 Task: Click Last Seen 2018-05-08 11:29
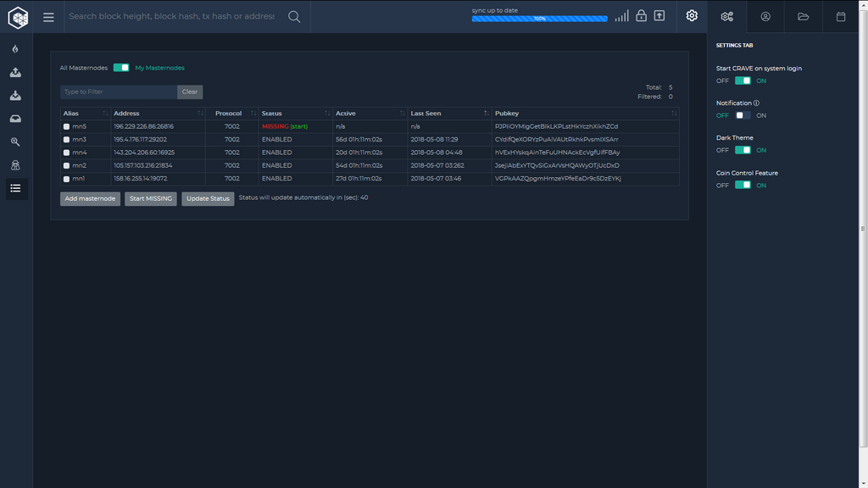point(434,140)
